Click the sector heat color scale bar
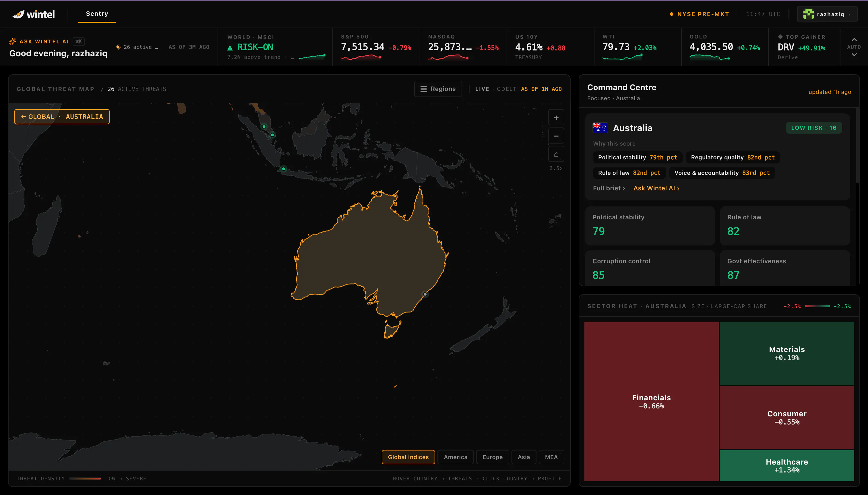 817,306
